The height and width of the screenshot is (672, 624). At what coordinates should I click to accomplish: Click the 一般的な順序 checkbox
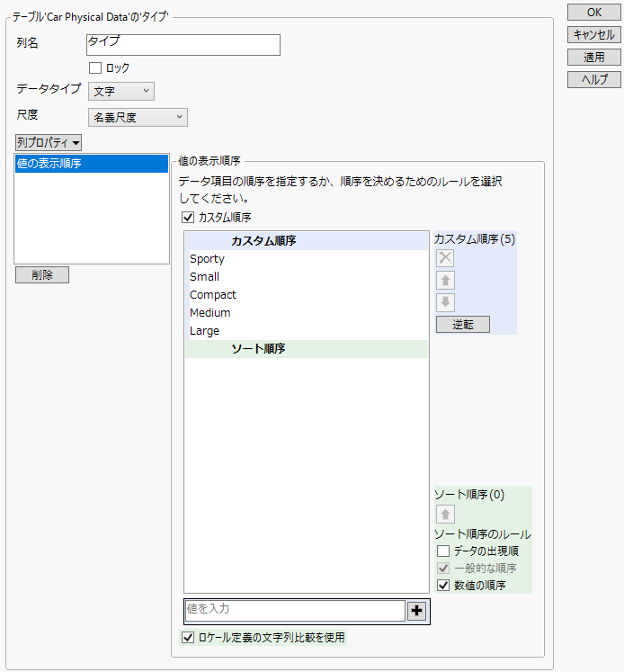coord(443,568)
